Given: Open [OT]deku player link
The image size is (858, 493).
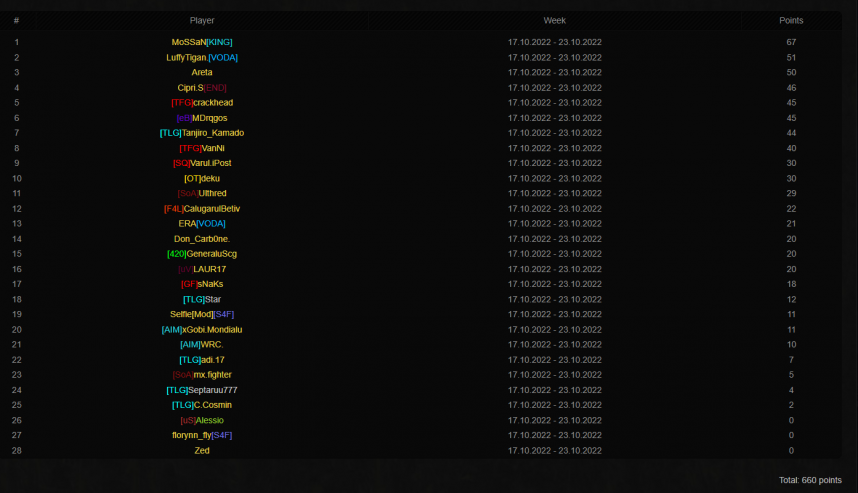Looking at the screenshot, I should click(x=202, y=178).
